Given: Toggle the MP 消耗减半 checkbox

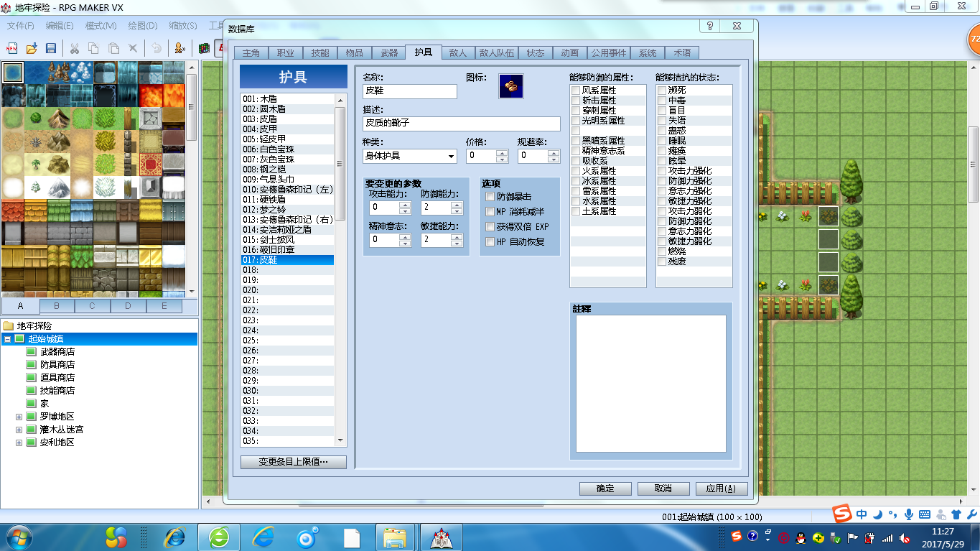Looking at the screenshot, I should pos(490,212).
